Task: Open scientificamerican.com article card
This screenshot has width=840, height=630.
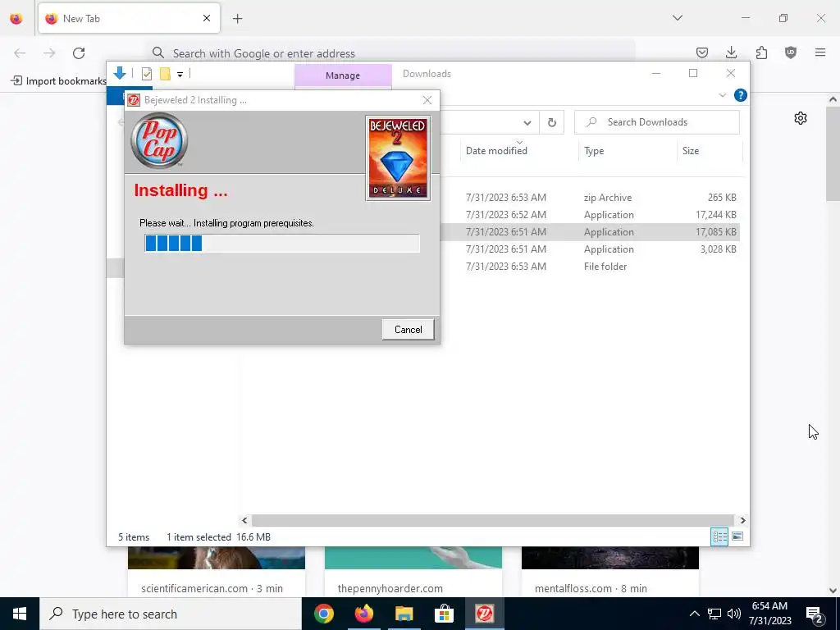Action: (x=217, y=572)
